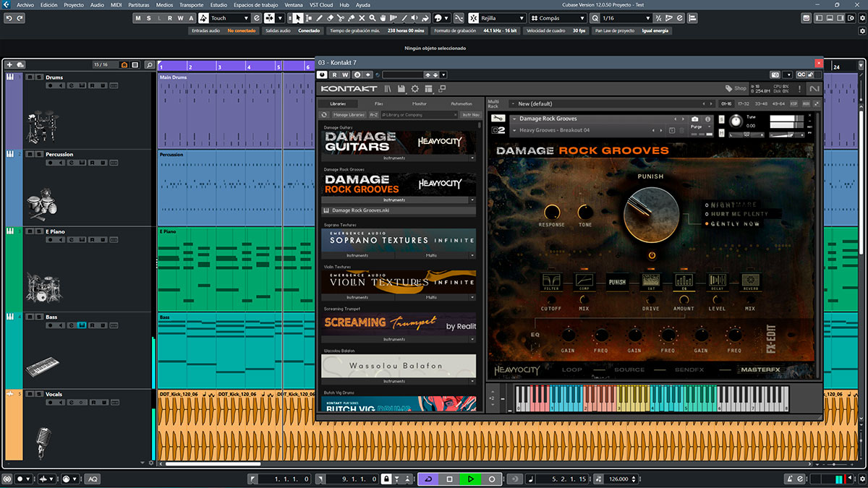Image resolution: width=868 pixels, height=488 pixels.
Task: Open Kontakt settings gear icon
Action: click(414, 89)
